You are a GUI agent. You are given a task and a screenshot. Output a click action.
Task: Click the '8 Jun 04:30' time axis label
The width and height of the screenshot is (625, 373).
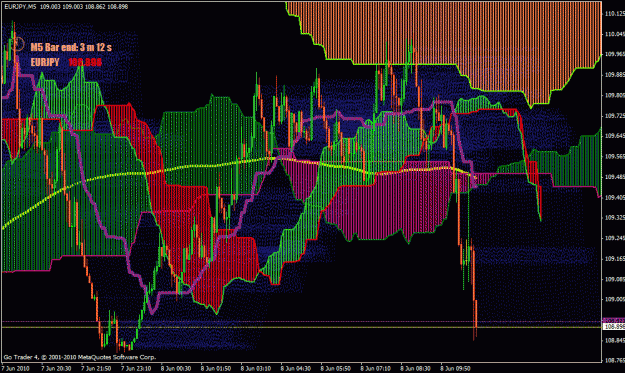(x=295, y=369)
